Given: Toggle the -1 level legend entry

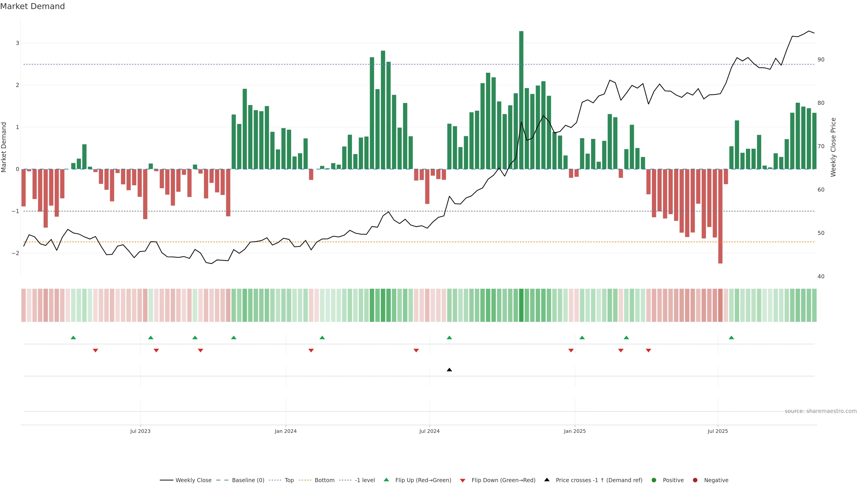Looking at the screenshot, I should click(x=365, y=480).
